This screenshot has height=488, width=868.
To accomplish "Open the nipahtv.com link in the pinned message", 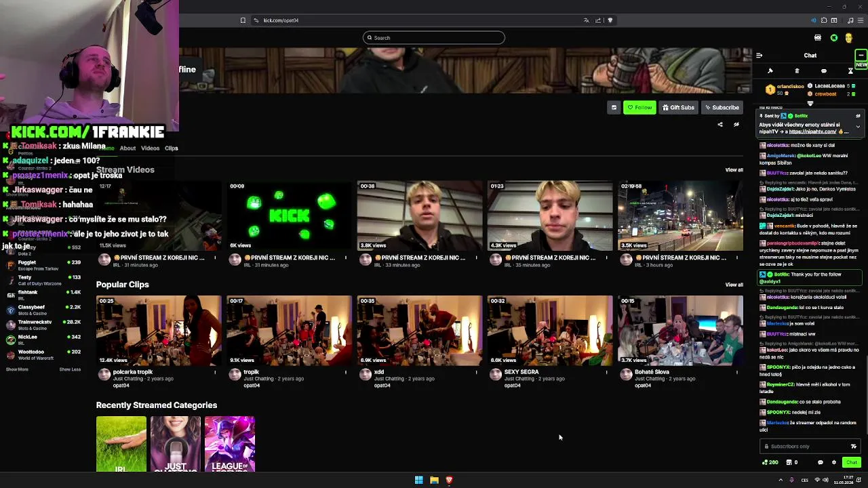I will pos(812,131).
